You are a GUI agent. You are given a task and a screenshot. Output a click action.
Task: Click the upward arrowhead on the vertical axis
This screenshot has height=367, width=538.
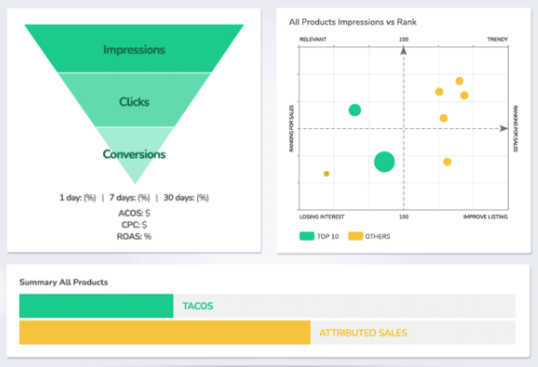tap(404, 51)
